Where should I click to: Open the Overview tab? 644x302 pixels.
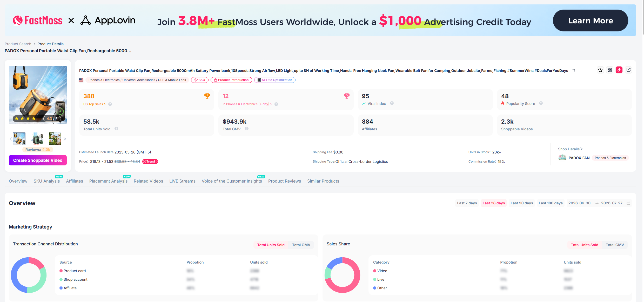tap(18, 181)
